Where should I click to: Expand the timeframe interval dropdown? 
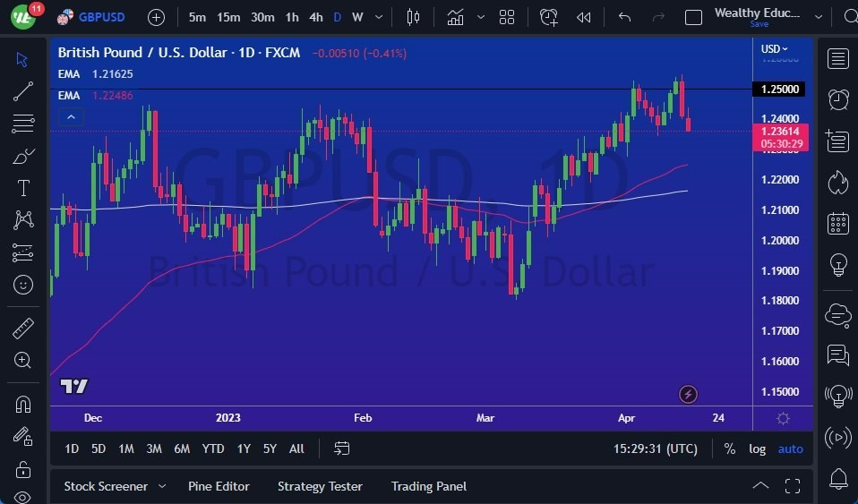tap(379, 18)
